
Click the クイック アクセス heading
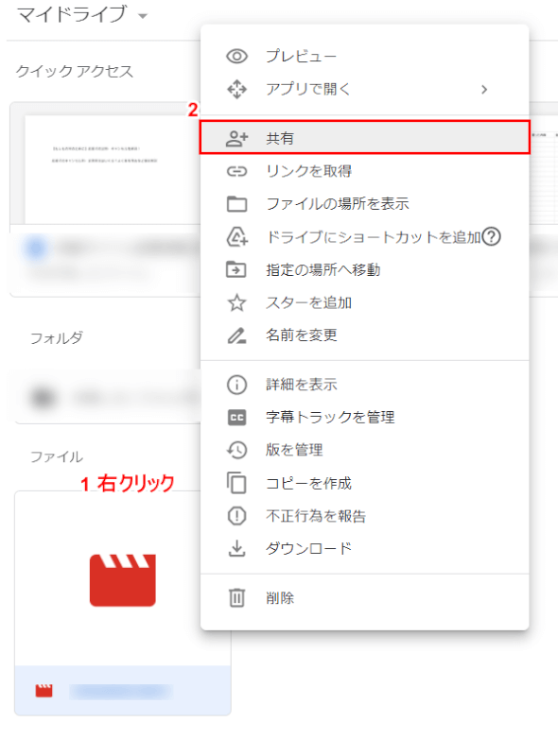tap(75, 72)
